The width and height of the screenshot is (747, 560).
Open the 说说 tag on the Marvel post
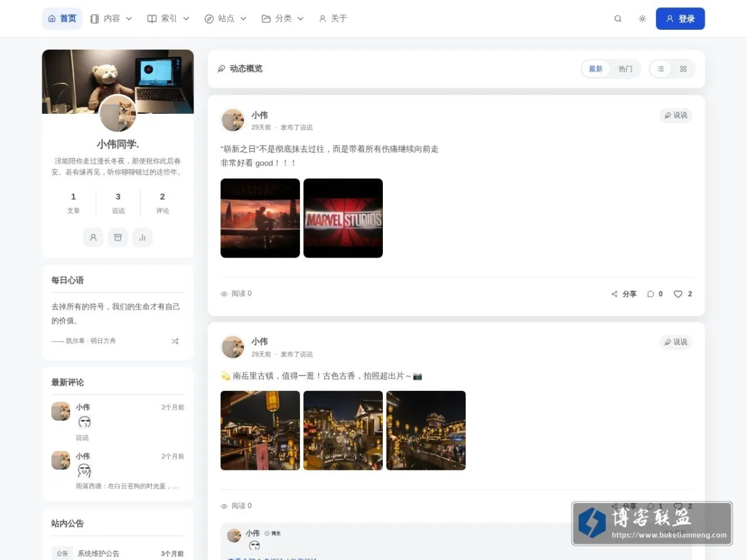point(675,115)
